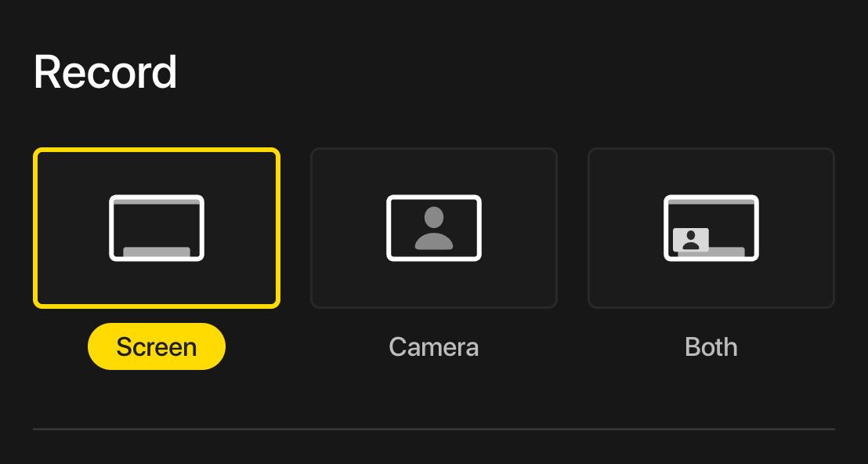Image resolution: width=868 pixels, height=464 pixels.
Task: Click the gray dock bar in Screen icon
Action: point(157,252)
